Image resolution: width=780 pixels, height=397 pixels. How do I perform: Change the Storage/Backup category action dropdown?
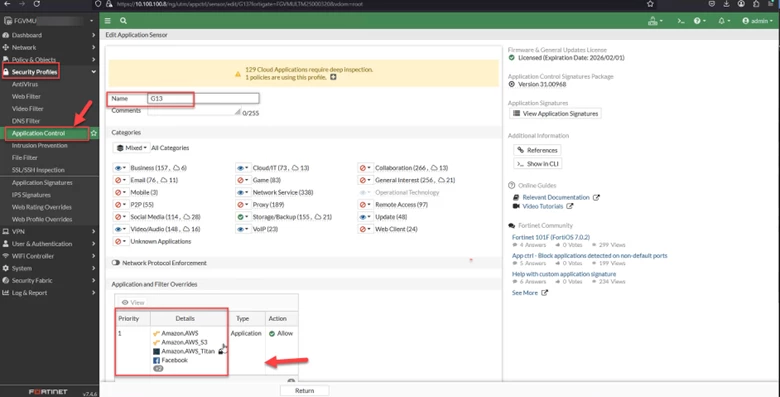click(243, 217)
